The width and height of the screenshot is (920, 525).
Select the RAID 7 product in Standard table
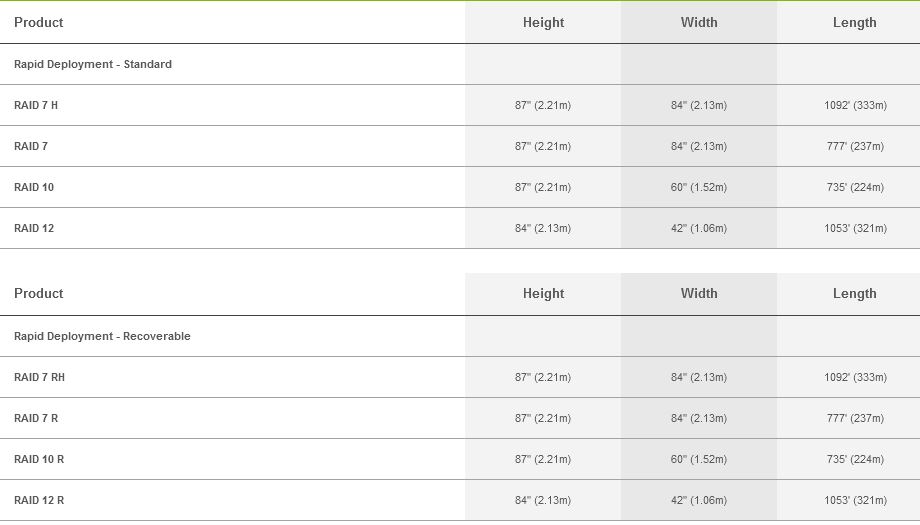[31, 146]
